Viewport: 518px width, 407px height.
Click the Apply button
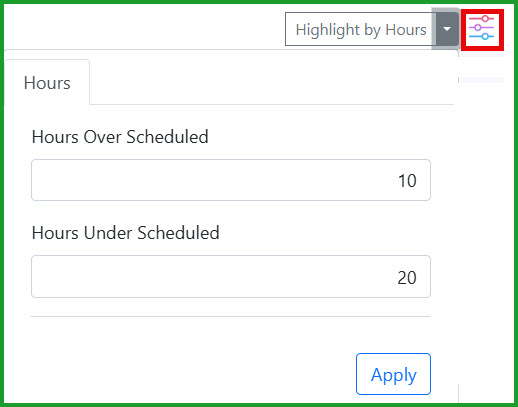pyautogui.click(x=393, y=374)
